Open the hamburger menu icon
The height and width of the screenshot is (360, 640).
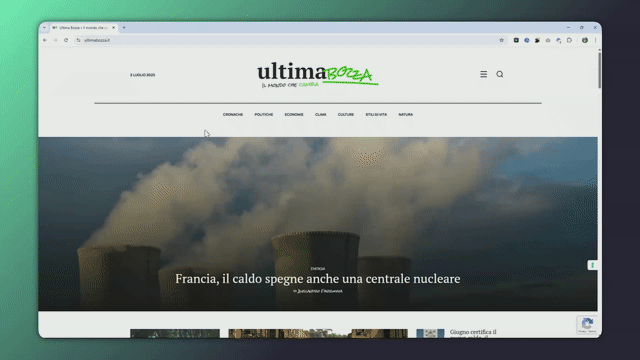483,74
